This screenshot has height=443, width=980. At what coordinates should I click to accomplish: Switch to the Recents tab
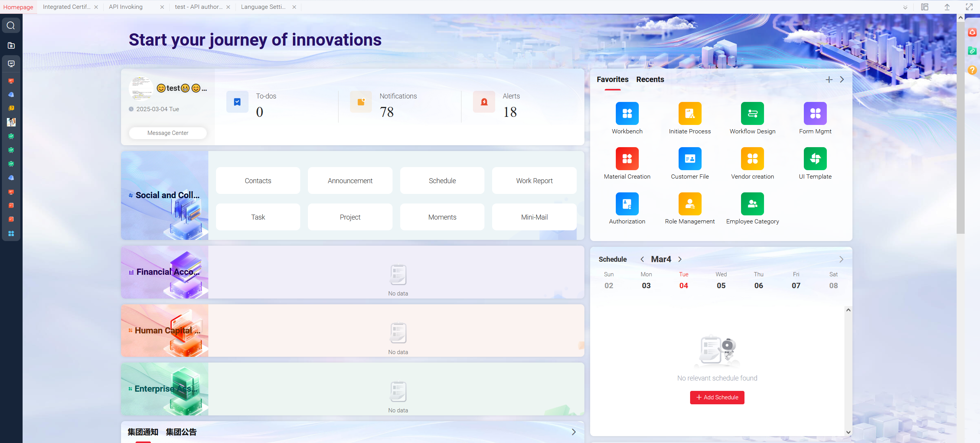click(x=650, y=80)
